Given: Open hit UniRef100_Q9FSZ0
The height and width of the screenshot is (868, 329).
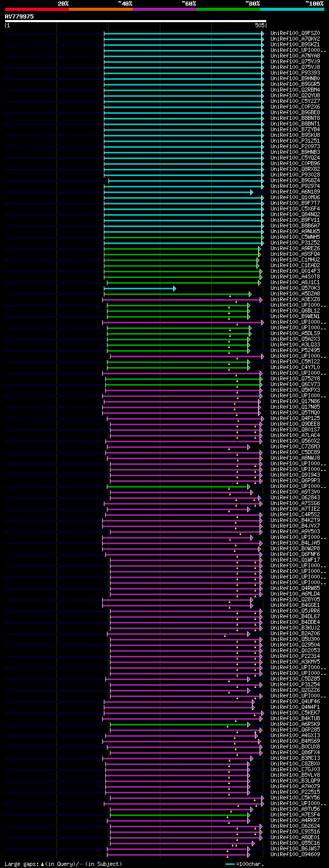Looking at the screenshot, I should tap(295, 33).
